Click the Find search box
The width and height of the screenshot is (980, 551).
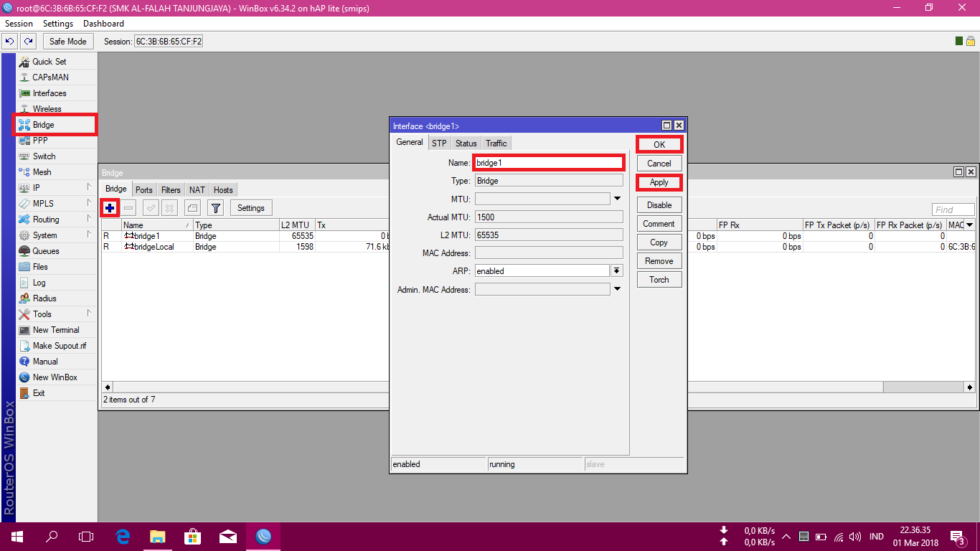coord(953,209)
